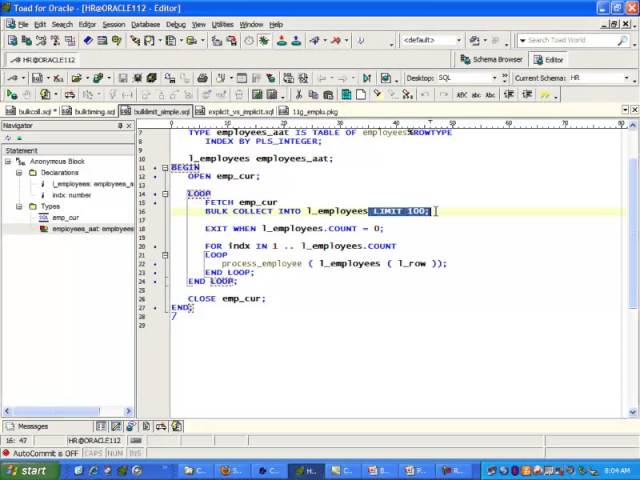Click the debug bug icon in main toolbar

264,40
